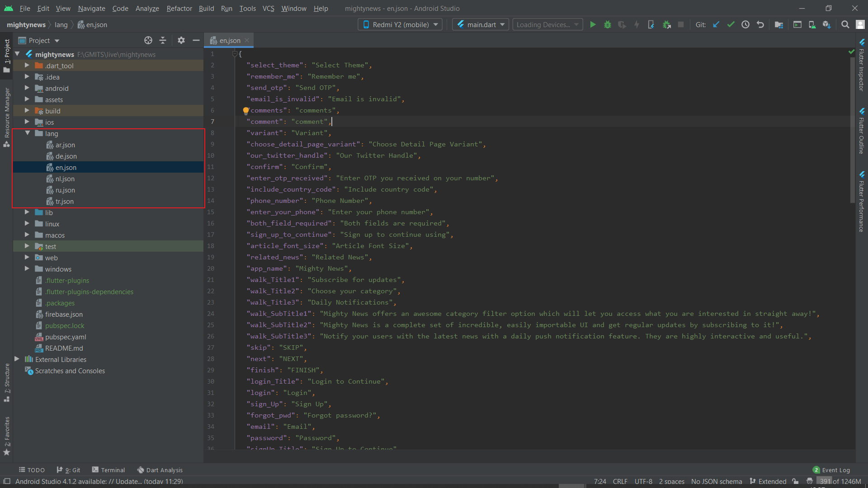This screenshot has width=868, height=488.
Task: Open the Refactor menu
Action: (x=179, y=9)
